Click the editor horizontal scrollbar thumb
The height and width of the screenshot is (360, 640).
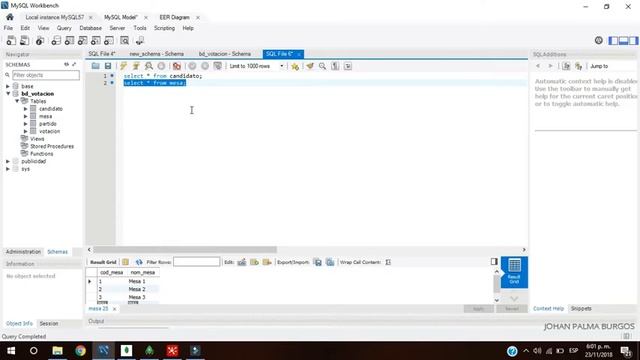pyautogui.click(x=185, y=250)
